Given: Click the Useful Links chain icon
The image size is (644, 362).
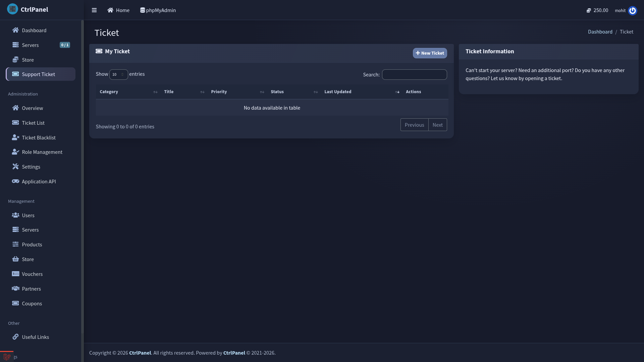Looking at the screenshot, I should pos(15,337).
